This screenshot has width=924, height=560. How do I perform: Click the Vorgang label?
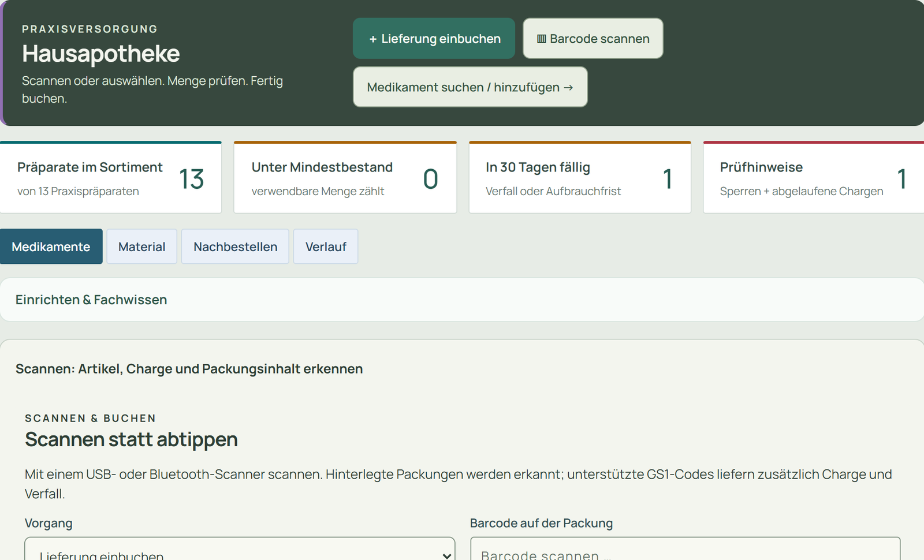(x=49, y=523)
